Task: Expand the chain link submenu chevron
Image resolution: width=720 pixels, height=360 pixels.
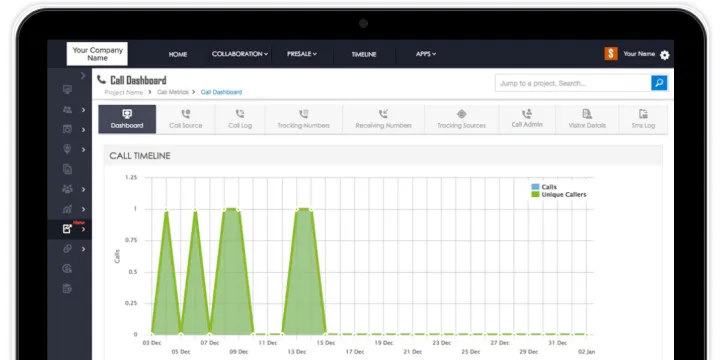Action: tap(84, 249)
